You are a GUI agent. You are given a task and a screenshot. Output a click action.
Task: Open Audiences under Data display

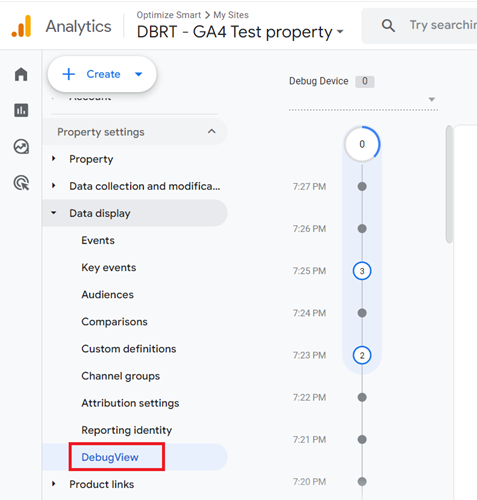(107, 295)
